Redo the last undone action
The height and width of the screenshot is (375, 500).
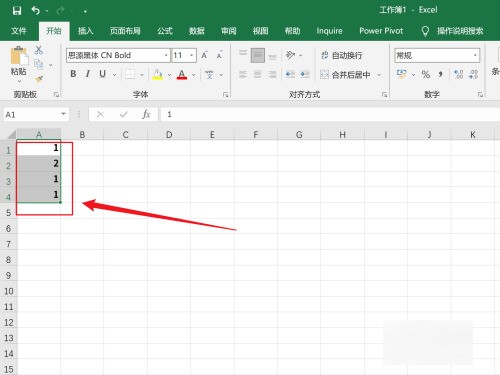[x=60, y=11]
